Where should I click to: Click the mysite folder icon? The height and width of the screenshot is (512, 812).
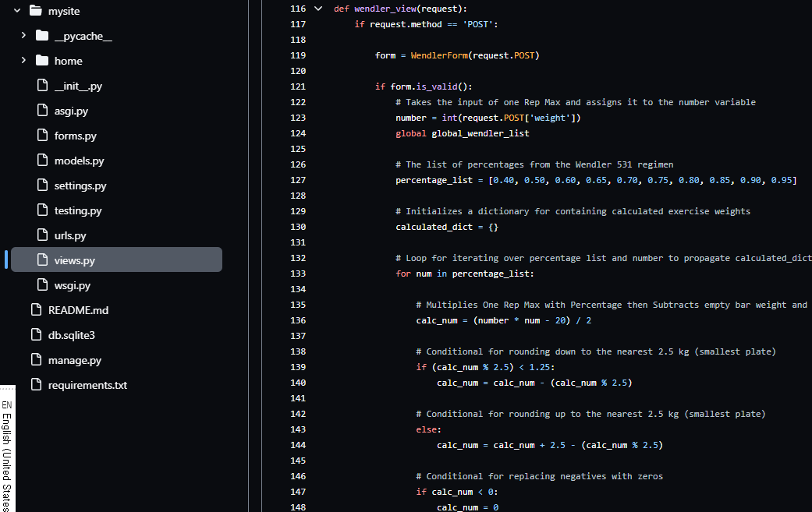[35, 11]
